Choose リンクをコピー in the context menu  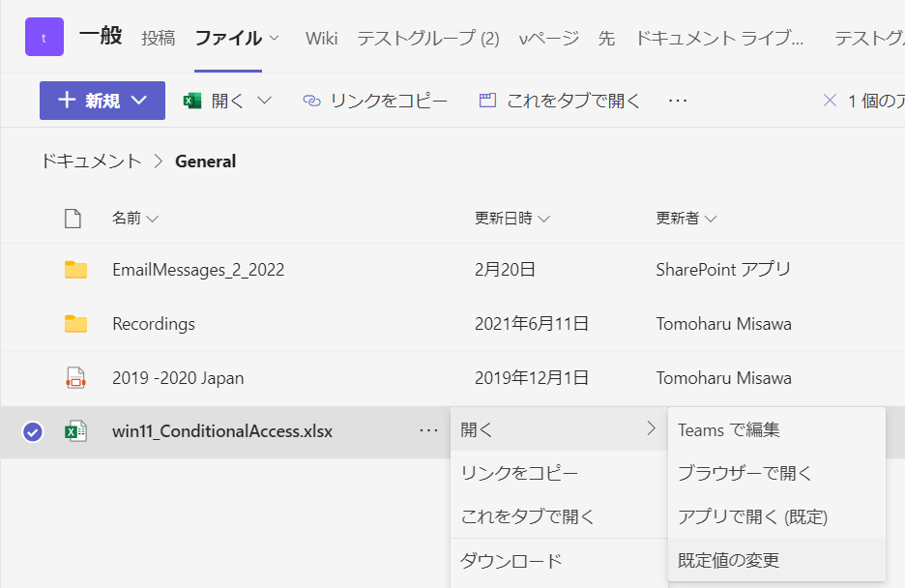point(559,473)
